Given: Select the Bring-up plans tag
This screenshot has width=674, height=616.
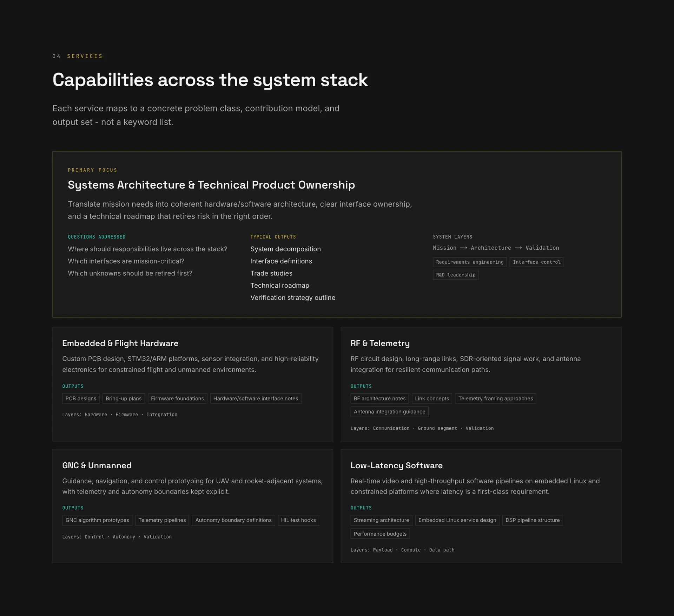Looking at the screenshot, I should 124,399.
